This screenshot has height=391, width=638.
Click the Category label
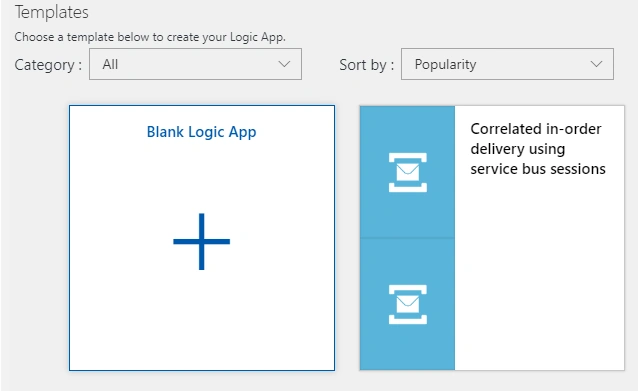point(48,65)
